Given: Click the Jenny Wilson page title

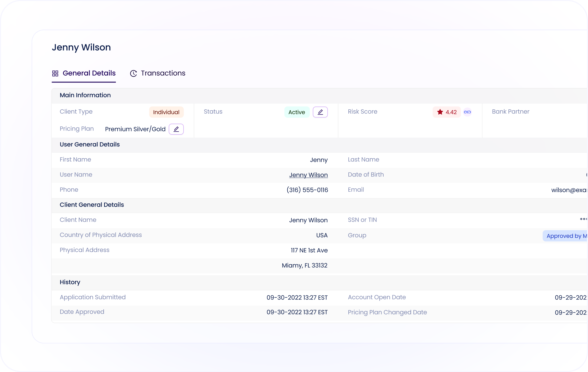Looking at the screenshot, I should point(81,47).
